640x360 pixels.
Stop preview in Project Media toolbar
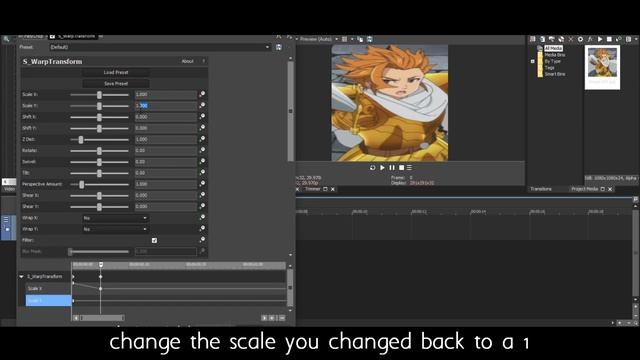click(609, 39)
